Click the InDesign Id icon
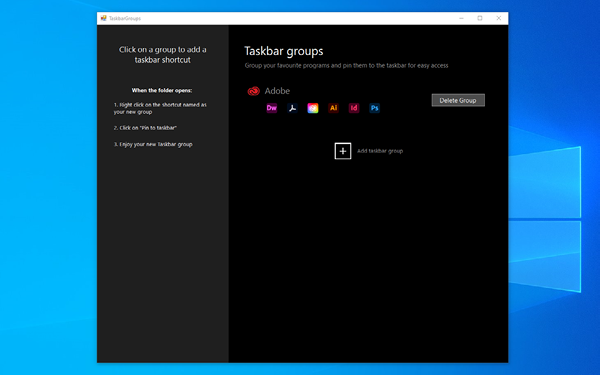 [354, 108]
